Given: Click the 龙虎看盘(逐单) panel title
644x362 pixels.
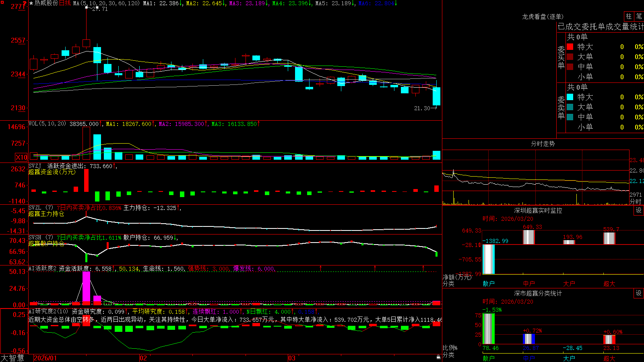Looking at the screenshot, I should point(543,16).
